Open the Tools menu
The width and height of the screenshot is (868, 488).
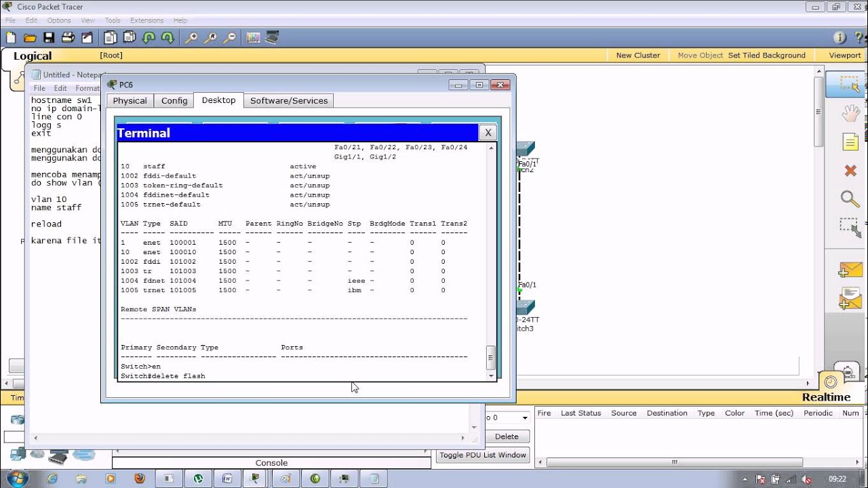(113, 20)
